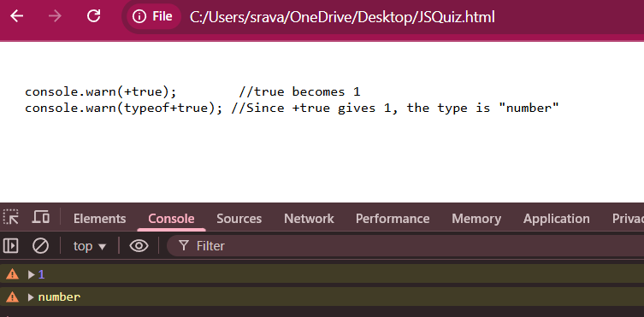Expand the warning entry showing 1
Screen dimensions: 644x317
click(x=31, y=275)
